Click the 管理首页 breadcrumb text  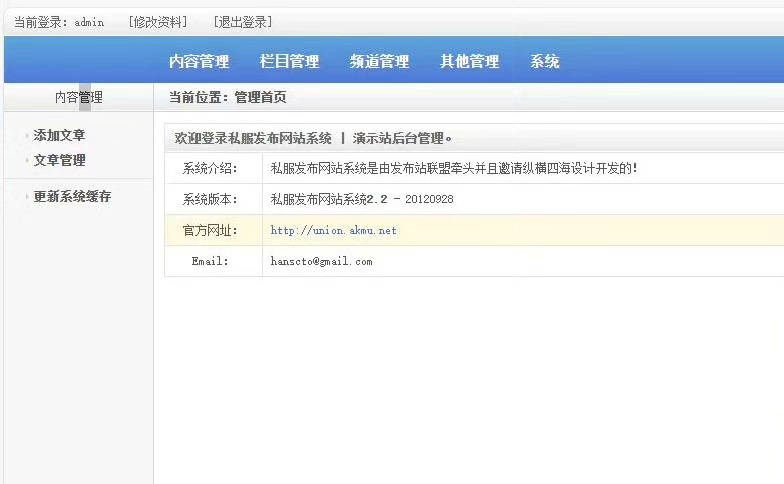(x=260, y=97)
